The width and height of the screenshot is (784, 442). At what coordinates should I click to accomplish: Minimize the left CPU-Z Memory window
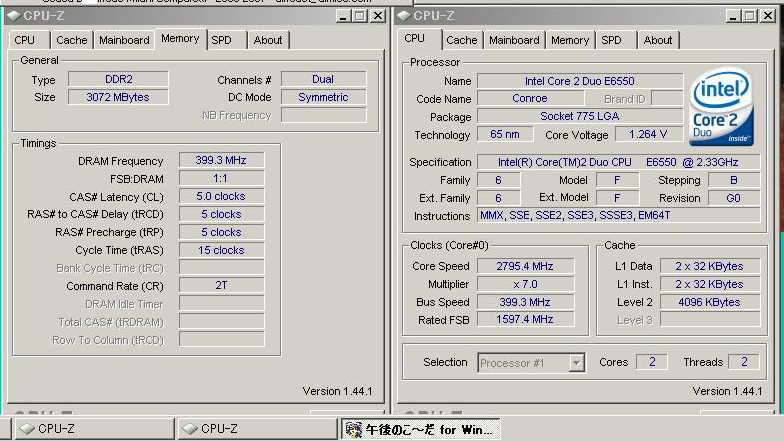(x=343, y=16)
